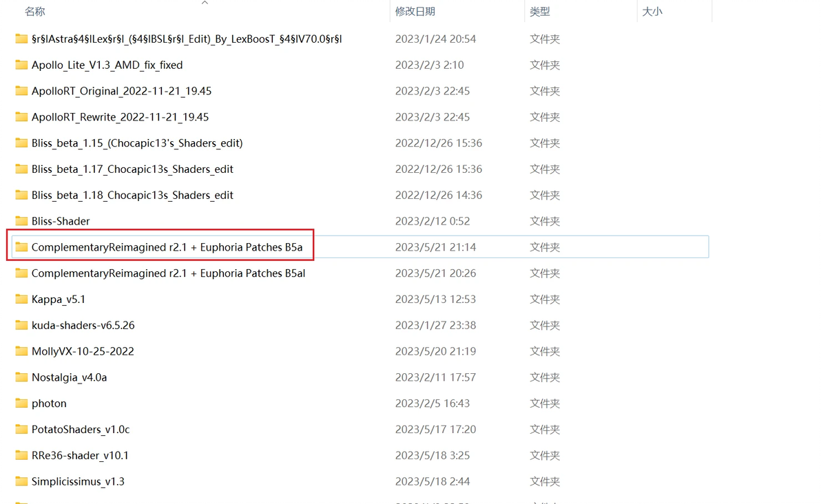Image resolution: width=821 pixels, height=504 pixels.
Task: Click the 文件夹 type cell in the MollyVX-10-25-2022 row
Action: coord(545,351)
